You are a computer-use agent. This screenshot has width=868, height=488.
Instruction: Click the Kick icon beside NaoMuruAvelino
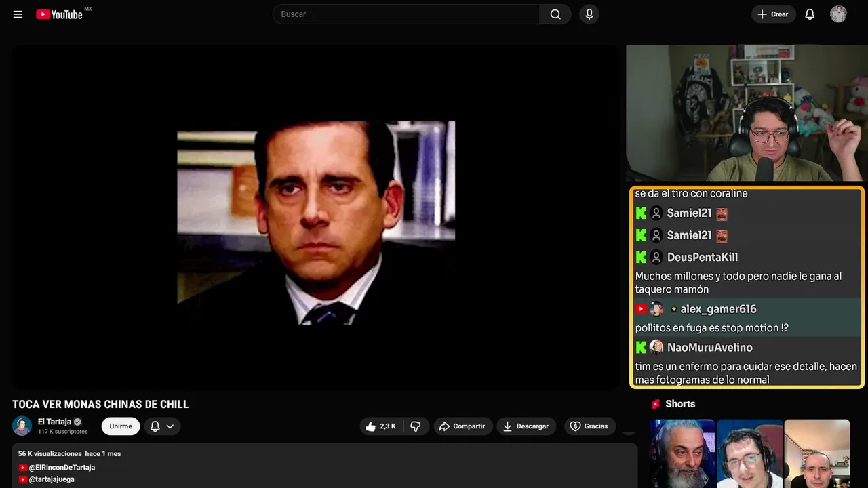pyautogui.click(x=641, y=348)
